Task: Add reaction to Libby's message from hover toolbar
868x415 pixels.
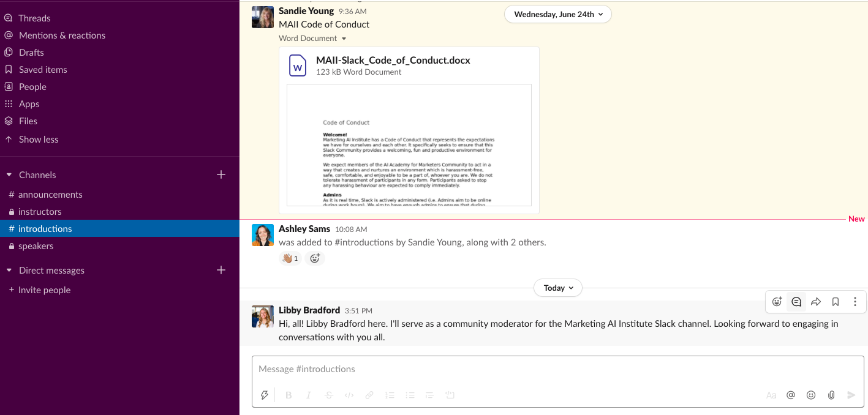Action: [777, 302]
